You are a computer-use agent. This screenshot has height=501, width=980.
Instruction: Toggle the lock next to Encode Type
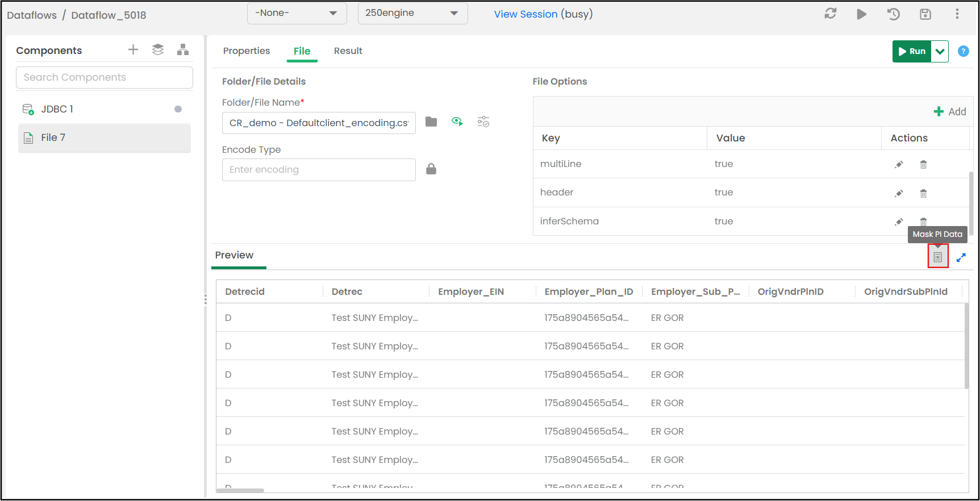point(431,169)
